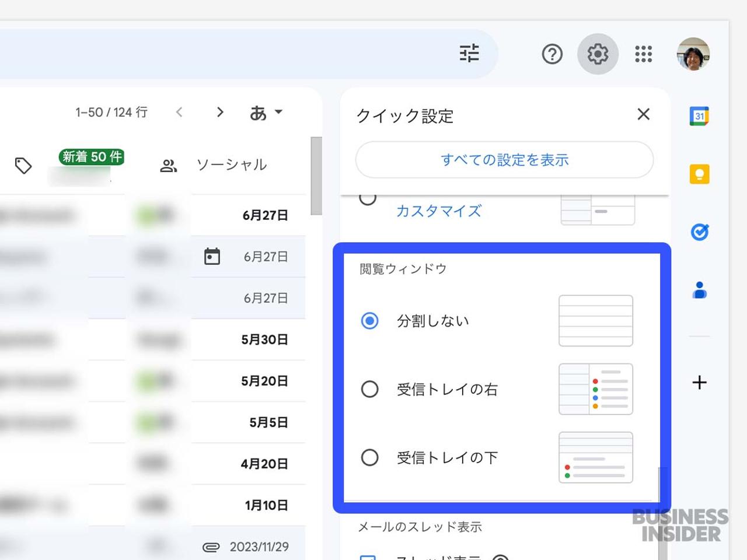Enable the 受信トレイの下 reading pane layout

click(x=369, y=458)
